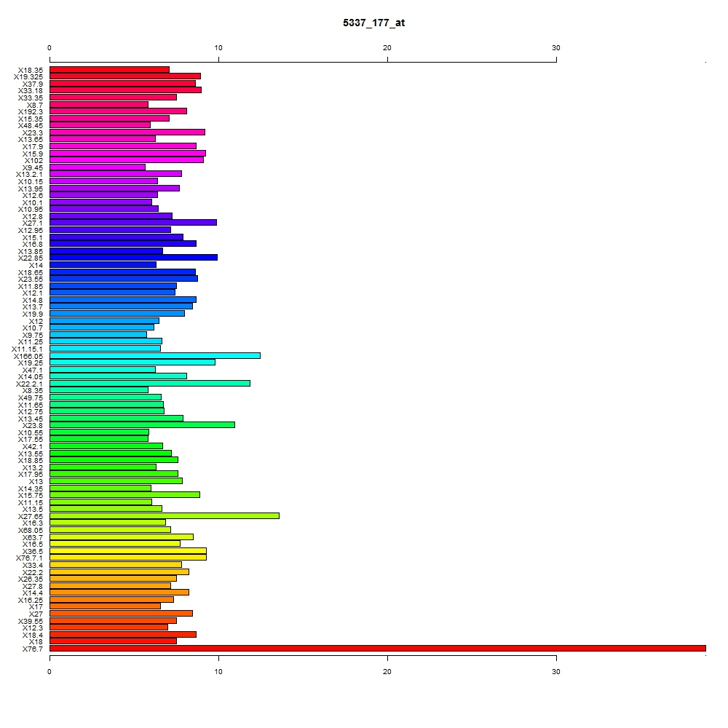Click the long red bar for X76.7
This screenshot has width=728, height=728.
point(377,648)
